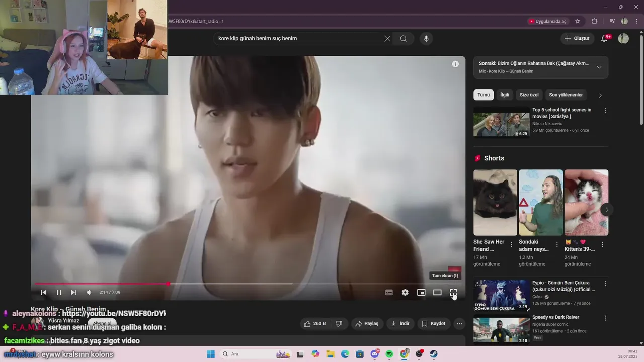Select the İlgili filter chip

pos(505,95)
